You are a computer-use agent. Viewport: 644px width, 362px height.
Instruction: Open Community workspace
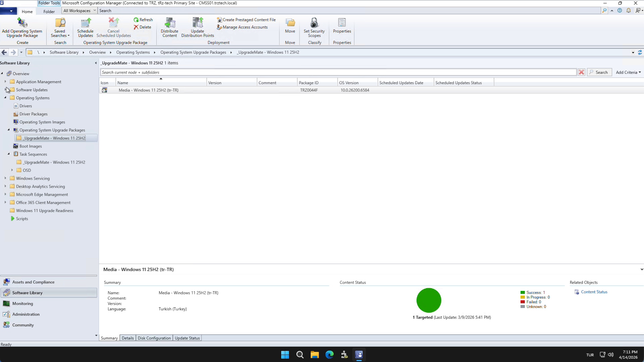(x=49, y=325)
